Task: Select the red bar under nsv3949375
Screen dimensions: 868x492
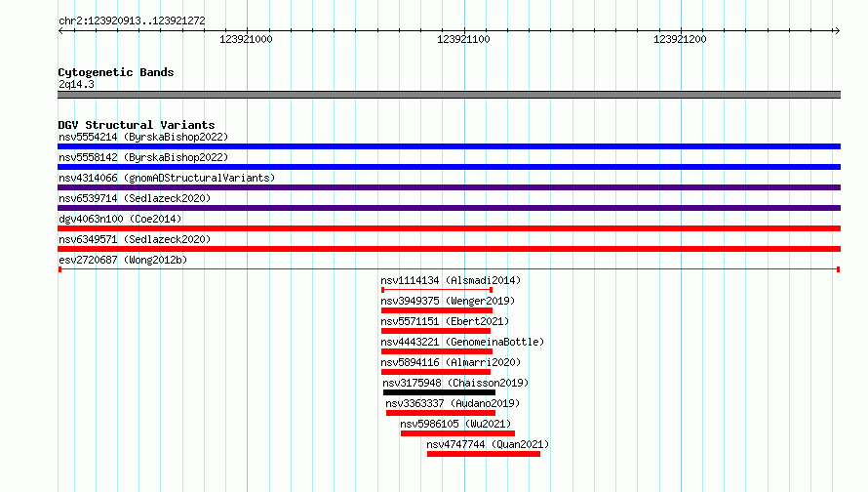Action: click(x=437, y=310)
